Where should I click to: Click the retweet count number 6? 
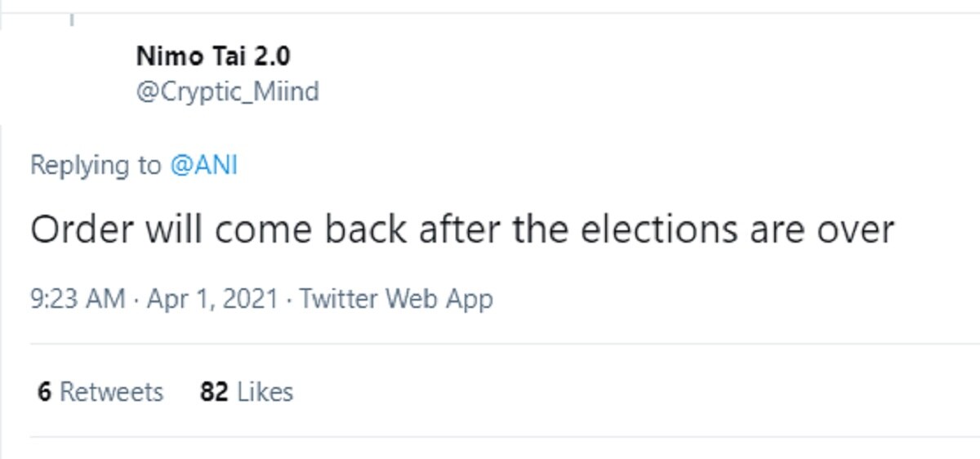coord(45,392)
